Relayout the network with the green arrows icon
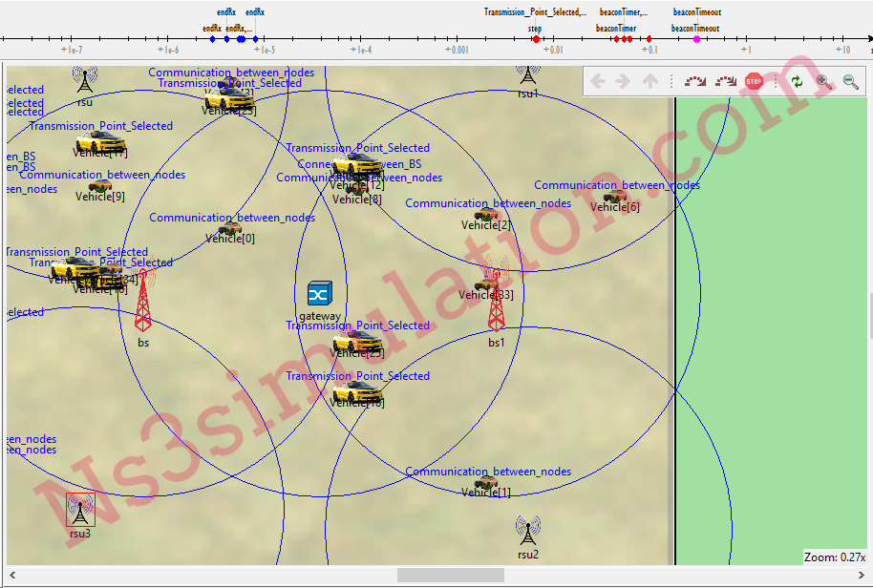The height and width of the screenshot is (588, 873). 798,82
